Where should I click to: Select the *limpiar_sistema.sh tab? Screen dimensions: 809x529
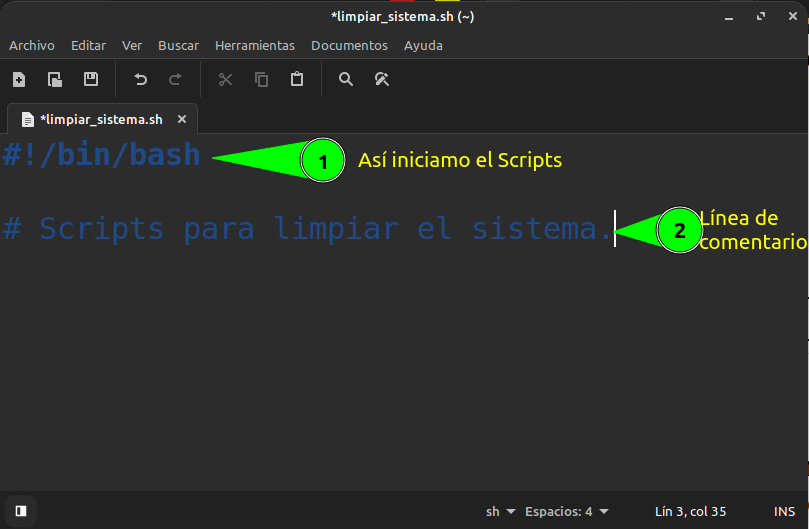(101, 119)
